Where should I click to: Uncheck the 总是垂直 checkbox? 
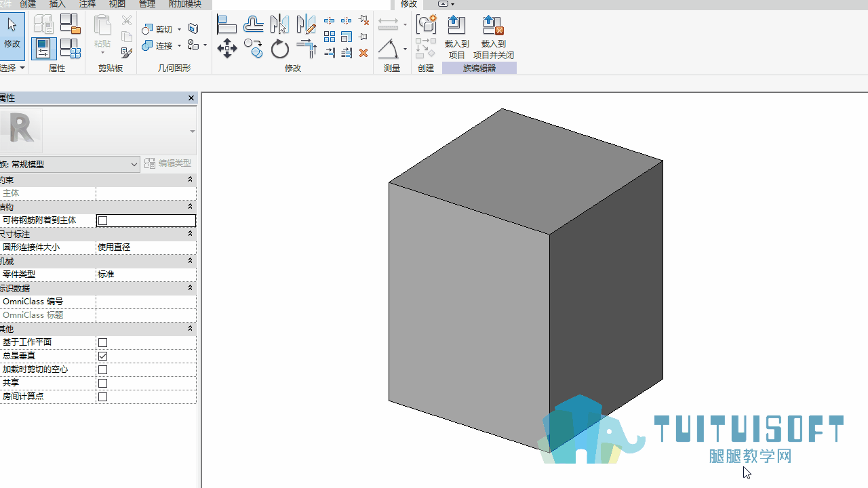(103, 356)
